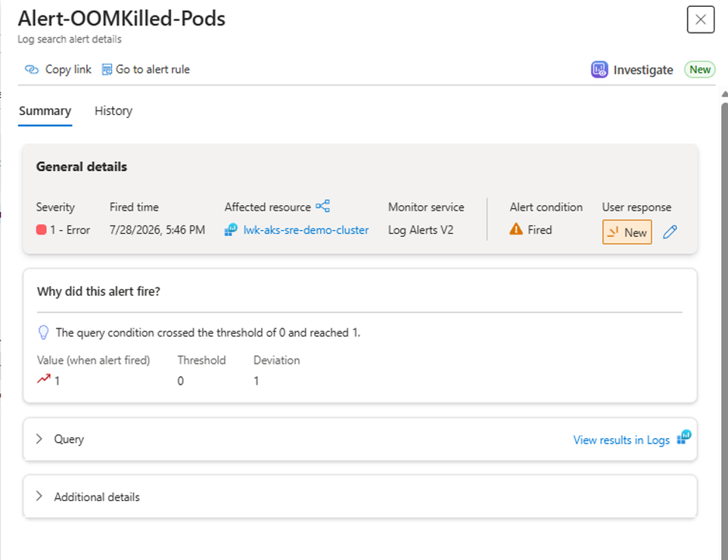Start Investigate for this alert
The width and height of the screenshot is (728, 560).
point(643,70)
